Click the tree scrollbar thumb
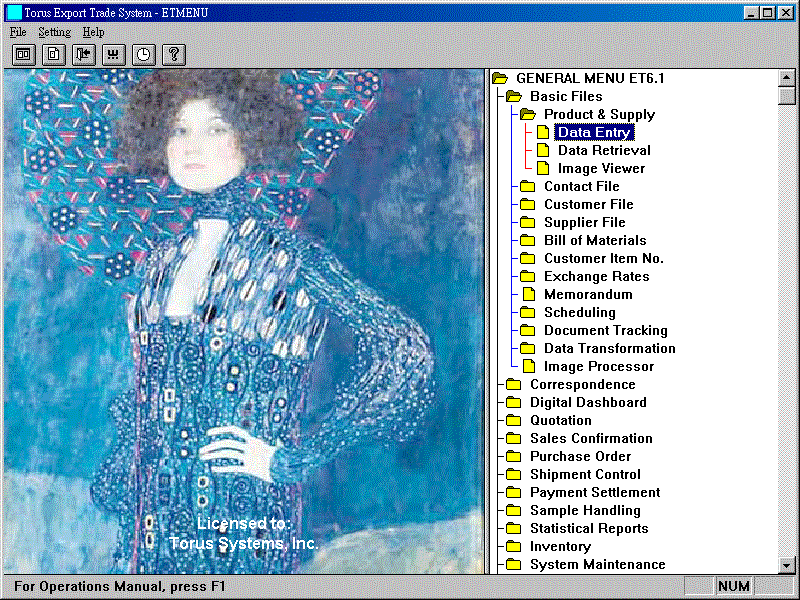Screen dimensions: 800x600 (x=786, y=95)
